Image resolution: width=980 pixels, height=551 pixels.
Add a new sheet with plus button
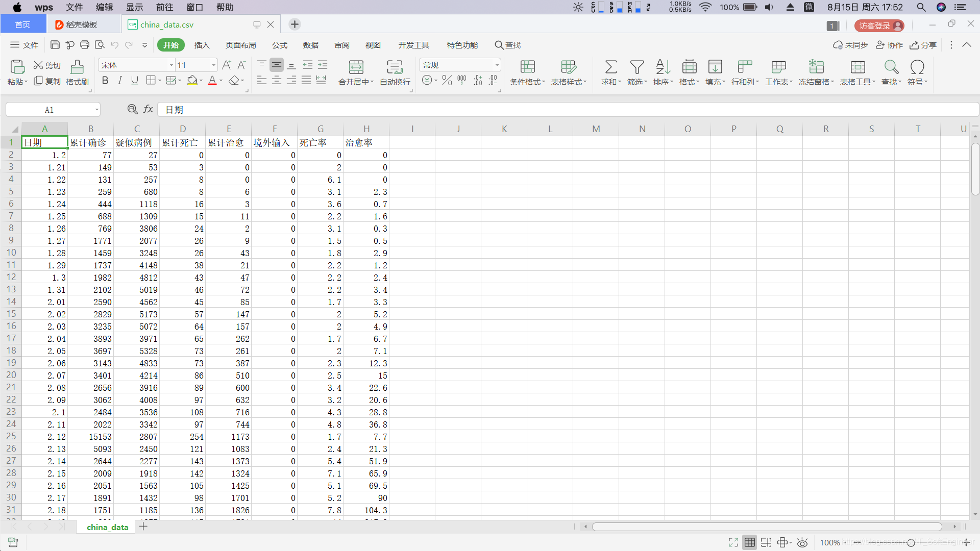(x=143, y=527)
